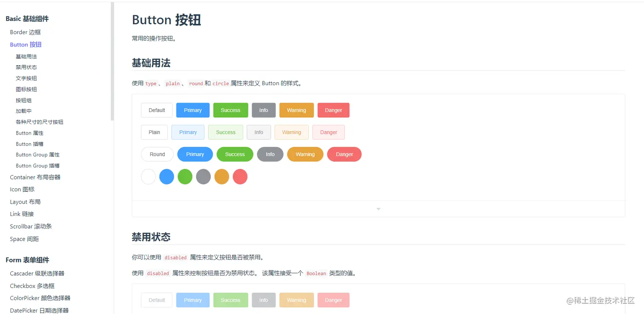The height and width of the screenshot is (314, 644).
Task: Click the solid Default button
Action: pos(157,110)
